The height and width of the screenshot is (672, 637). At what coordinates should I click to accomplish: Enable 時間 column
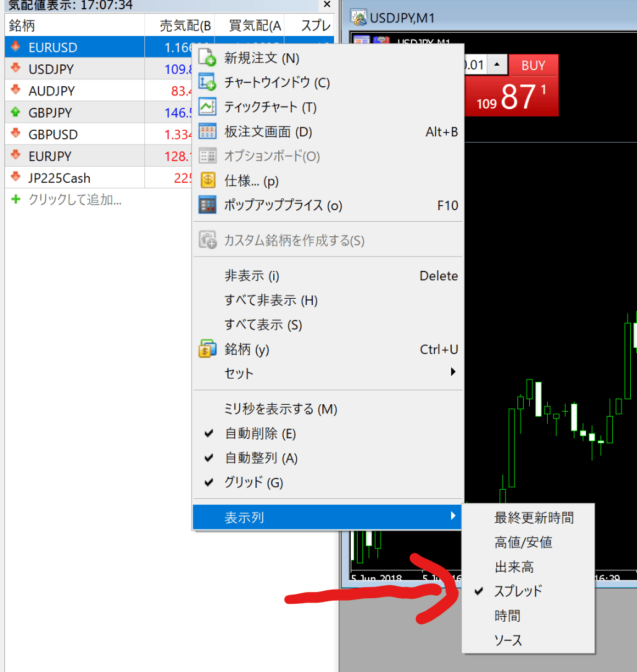coord(528,616)
